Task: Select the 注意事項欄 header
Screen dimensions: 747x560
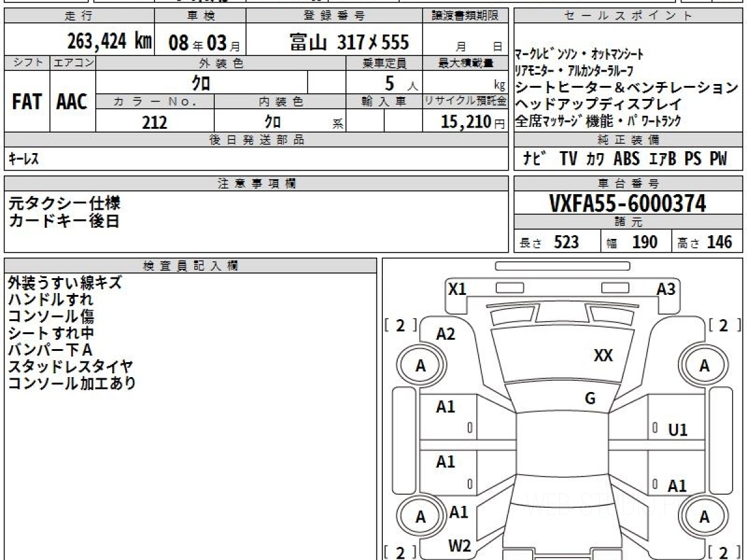Action: (256, 183)
